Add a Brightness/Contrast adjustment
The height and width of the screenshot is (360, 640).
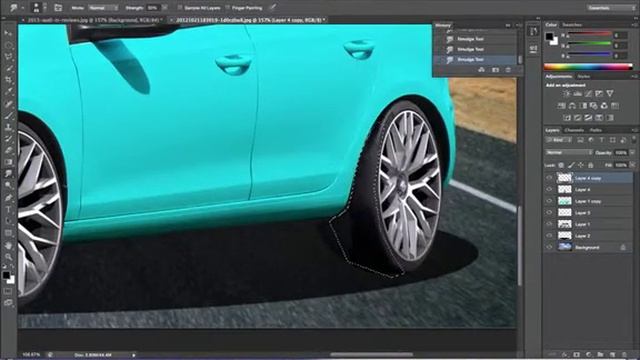pyautogui.click(x=567, y=94)
